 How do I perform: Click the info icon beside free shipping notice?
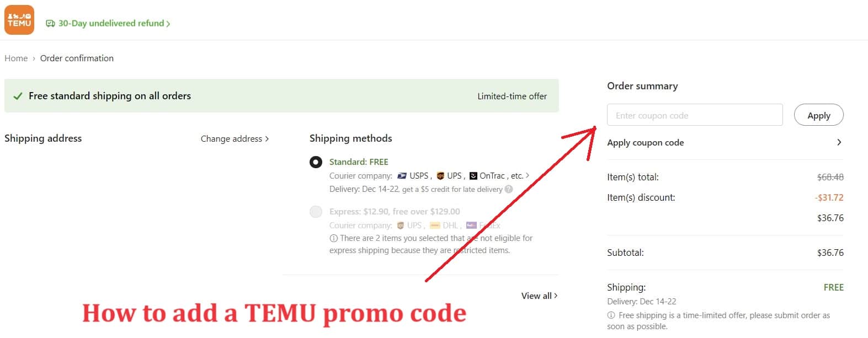click(611, 315)
